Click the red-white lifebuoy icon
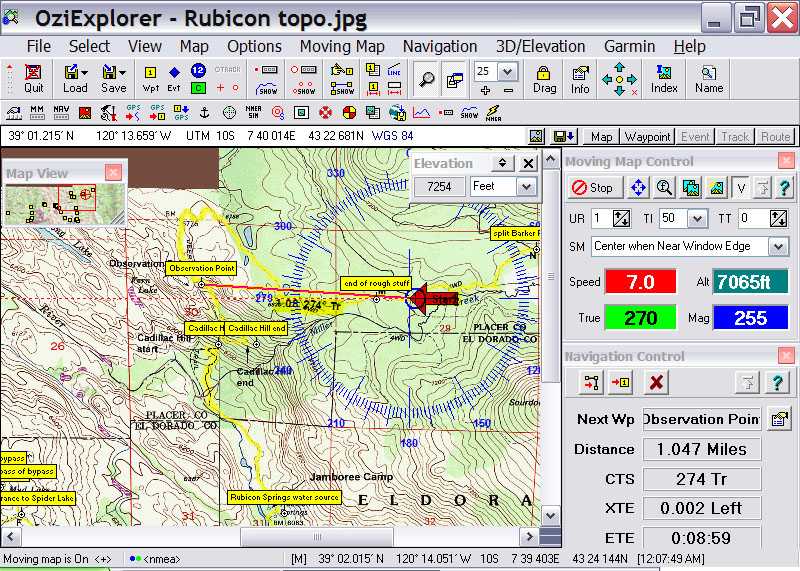The width and height of the screenshot is (800, 571). (x=325, y=112)
